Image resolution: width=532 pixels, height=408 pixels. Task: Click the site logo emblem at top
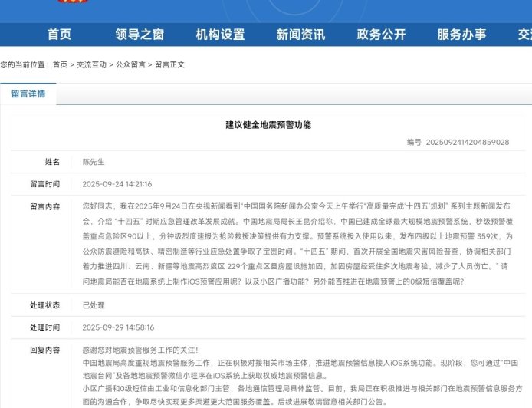73,3
